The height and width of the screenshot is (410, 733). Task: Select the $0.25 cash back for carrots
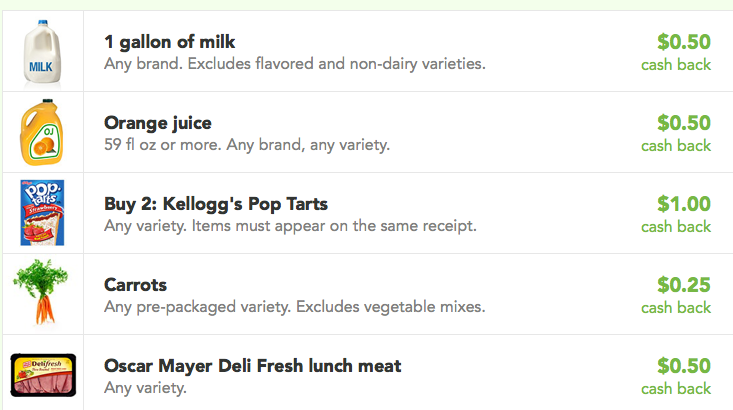(676, 295)
